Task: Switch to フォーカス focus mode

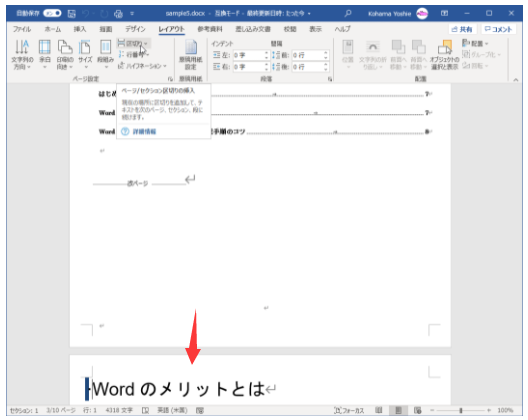Action: 349,411
